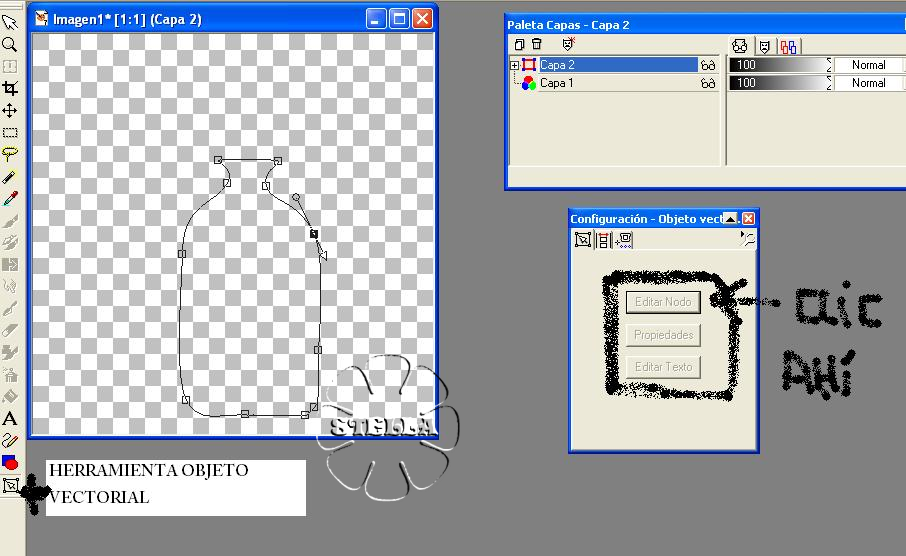Viewport: 906px width, 556px height.
Task: Select the Clone Brush tool
Action: click(10, 242)
